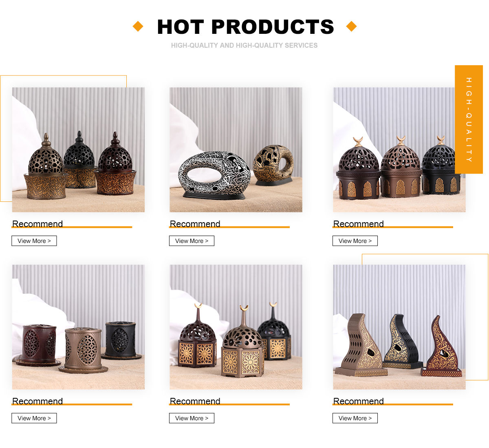Click Recommend label under hexagonal lantern burners

195,401
